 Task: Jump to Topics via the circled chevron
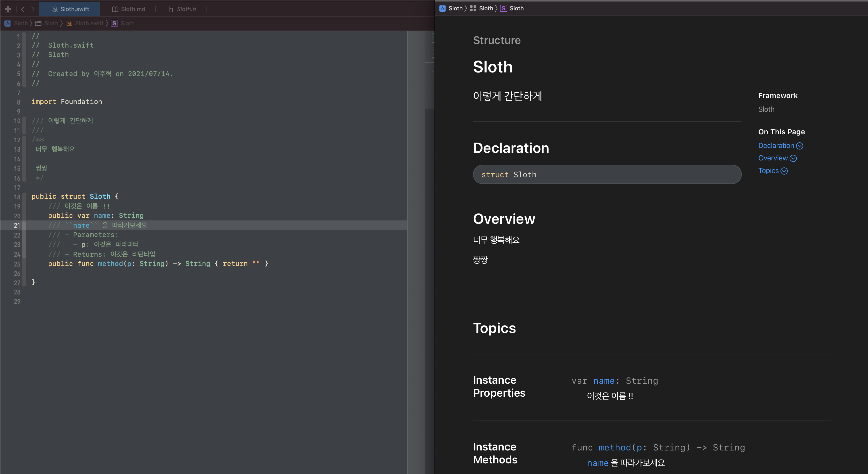(784, 171)
